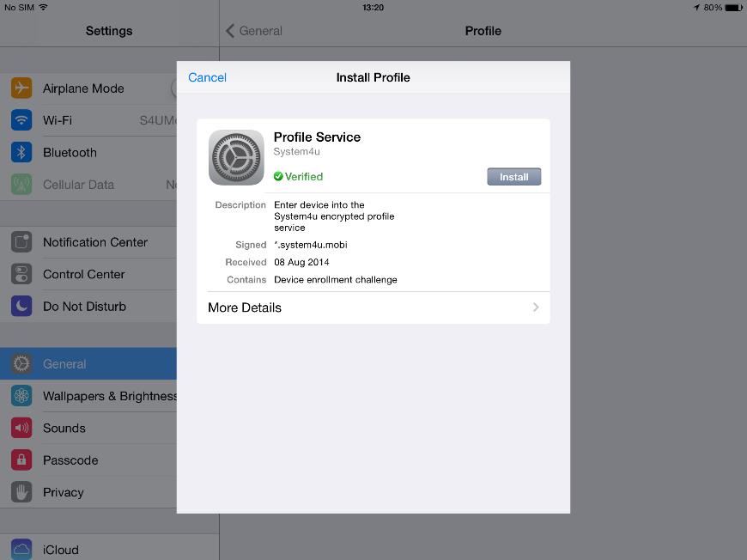Tap the 13:20 clock in status bar
The height and width of the screenshot is (560, 747).
click(373, 8)
